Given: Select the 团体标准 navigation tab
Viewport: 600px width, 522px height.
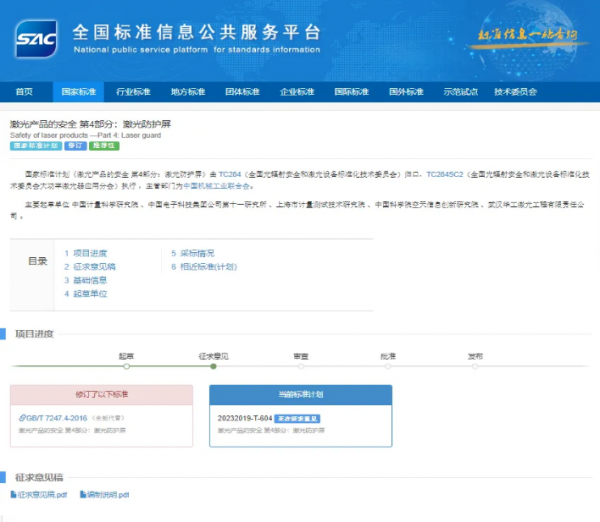Looking at the screenshot, I should coord(242,92).
